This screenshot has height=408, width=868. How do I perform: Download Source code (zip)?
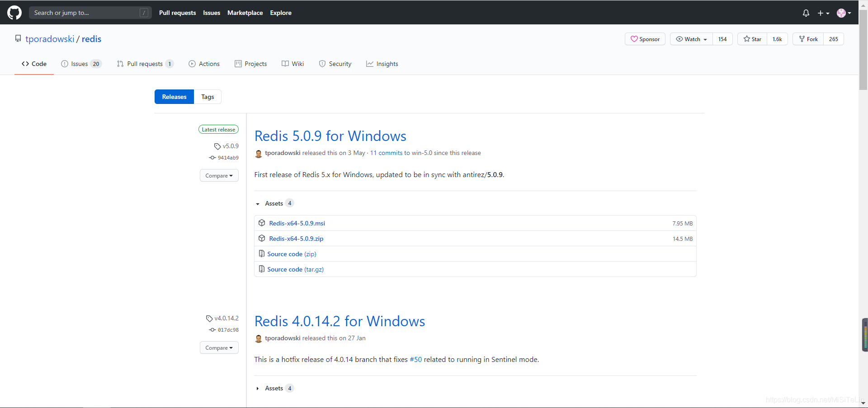click(292, 254)
